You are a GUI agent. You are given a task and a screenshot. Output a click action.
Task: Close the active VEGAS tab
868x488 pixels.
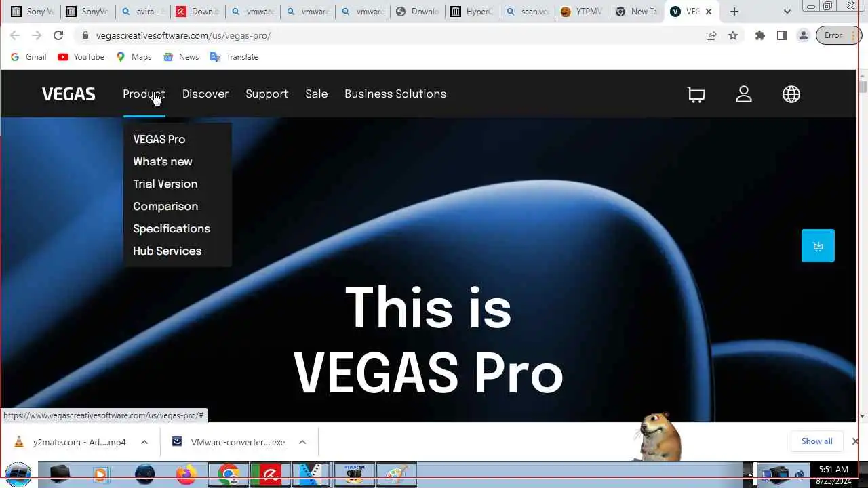point(708,12)
